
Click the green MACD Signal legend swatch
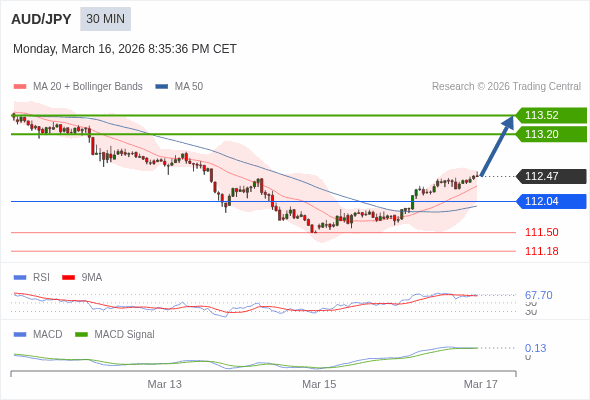[x=81, y=335]
